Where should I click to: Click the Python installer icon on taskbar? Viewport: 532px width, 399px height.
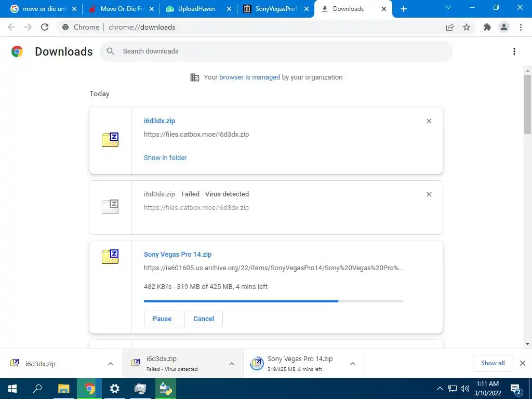pyautogui.click(x=166, y=389)
